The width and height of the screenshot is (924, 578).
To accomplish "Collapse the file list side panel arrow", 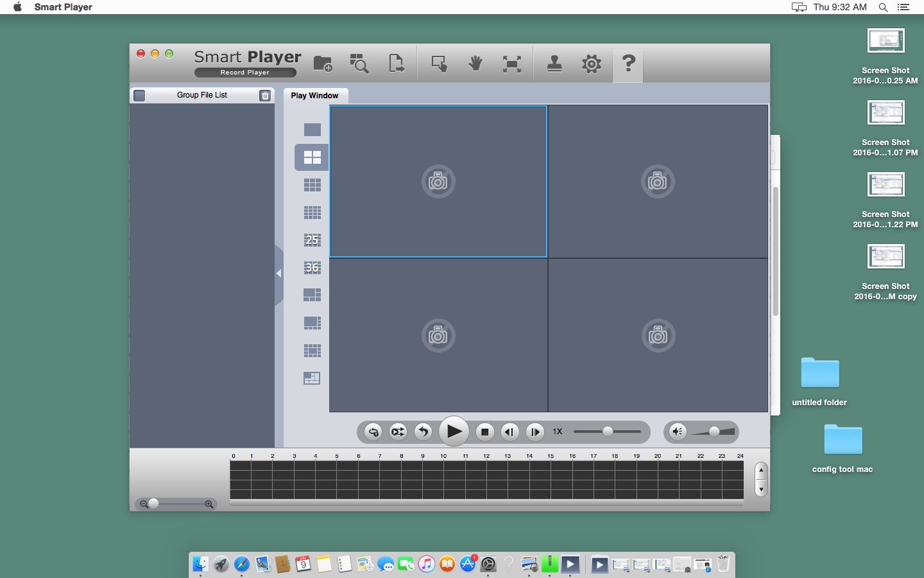I will 279,274.
